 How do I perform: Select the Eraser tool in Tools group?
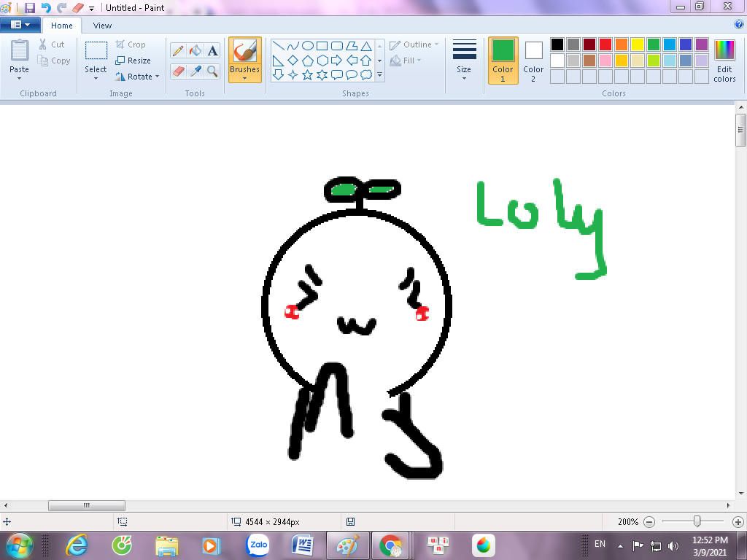tap(178, 71)
